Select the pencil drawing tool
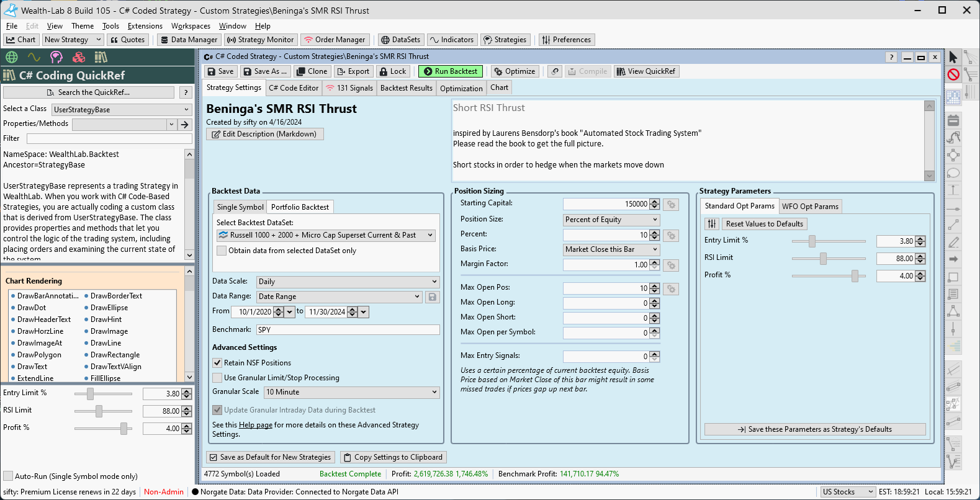Image resolution: width=980 pixels, height=500 pixels. [953, 242]
